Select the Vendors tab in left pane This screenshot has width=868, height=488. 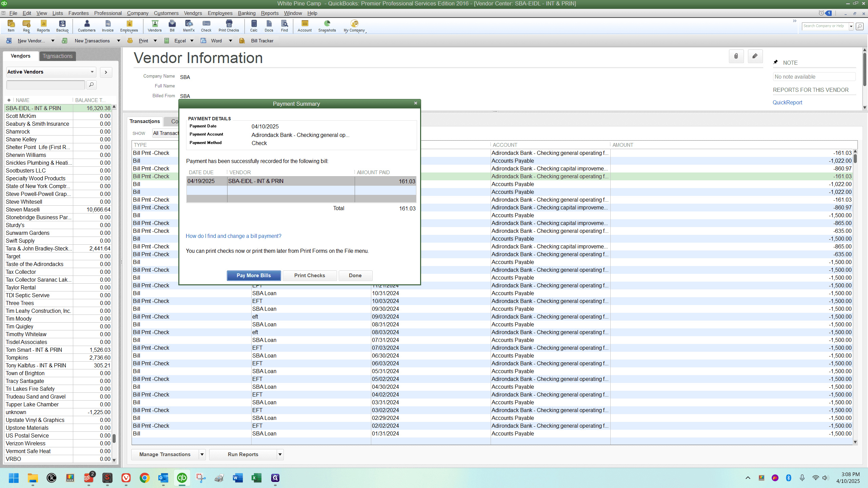pyautogui.click(x=20, y=56)
